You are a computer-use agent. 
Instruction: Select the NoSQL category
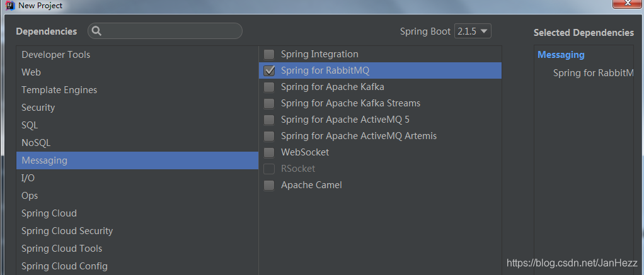[137, 143]
